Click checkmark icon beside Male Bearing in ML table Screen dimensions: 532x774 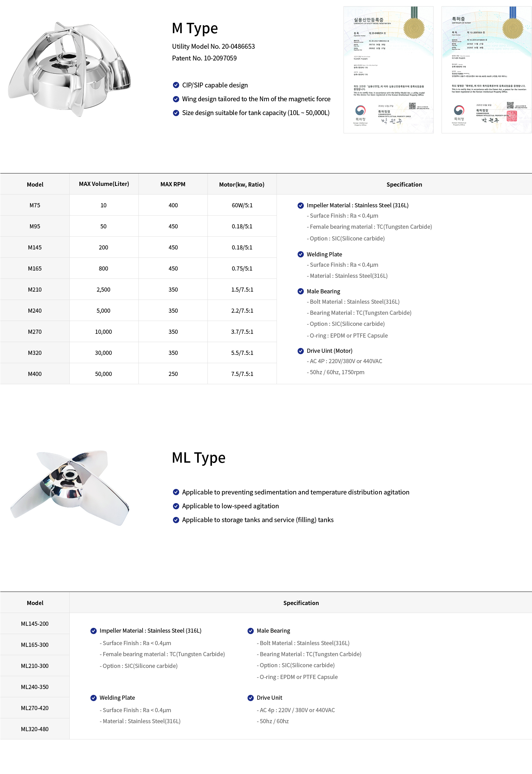click(251, 631)
